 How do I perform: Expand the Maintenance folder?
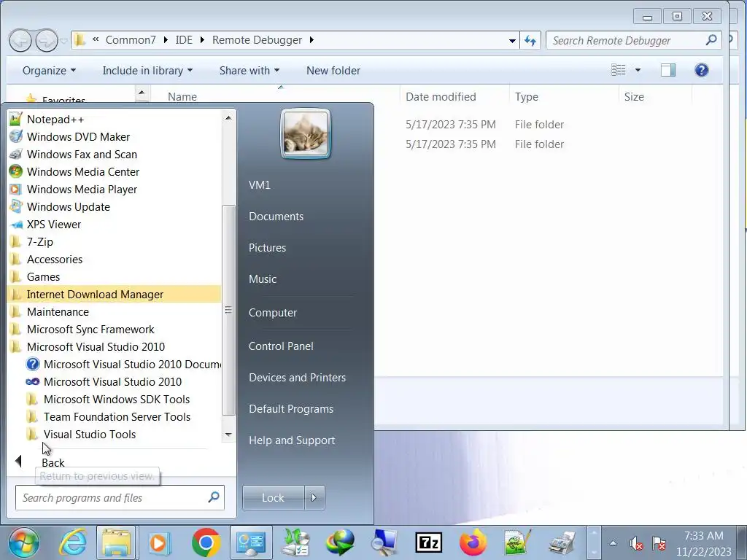pyautogui.click(x=58, y=312)
